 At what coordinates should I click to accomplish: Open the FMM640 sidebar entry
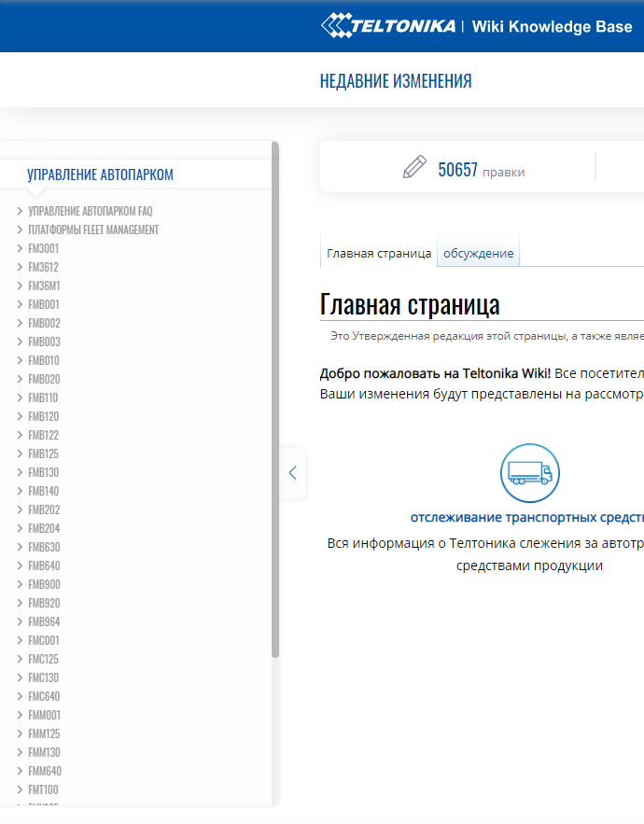pos(45,771)
